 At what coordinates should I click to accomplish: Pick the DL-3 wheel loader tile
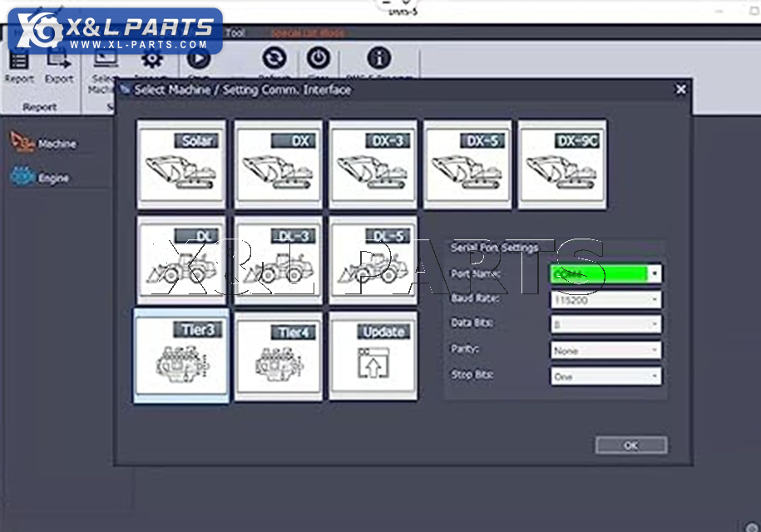coord(278,259)
